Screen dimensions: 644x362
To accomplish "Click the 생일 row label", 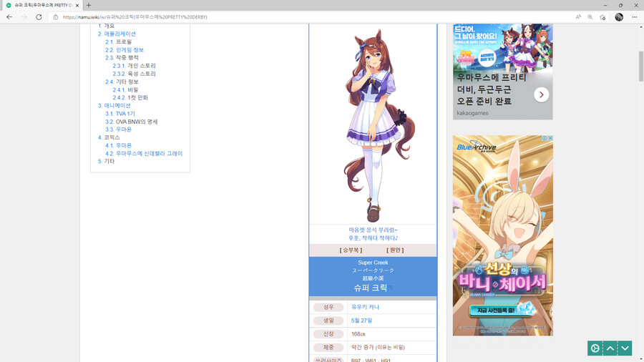I will pos(328,321).
